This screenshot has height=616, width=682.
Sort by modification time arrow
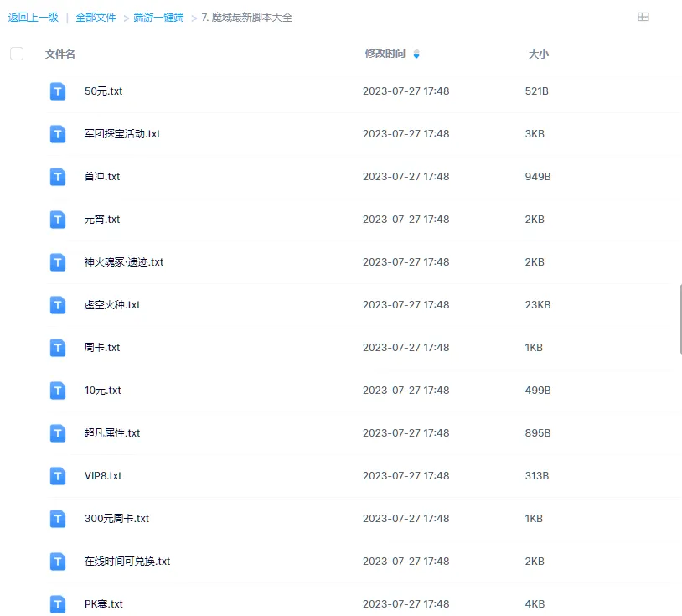tap(416, 54)
